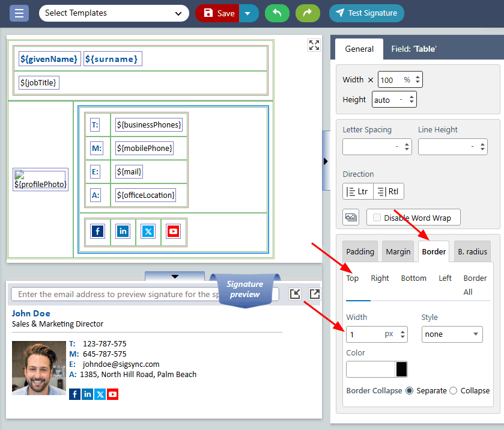Image resolution: width=504 pixels, height=430 pixels.
Task: Click the LinkedIn icon in the template
Action: [123, 232]
